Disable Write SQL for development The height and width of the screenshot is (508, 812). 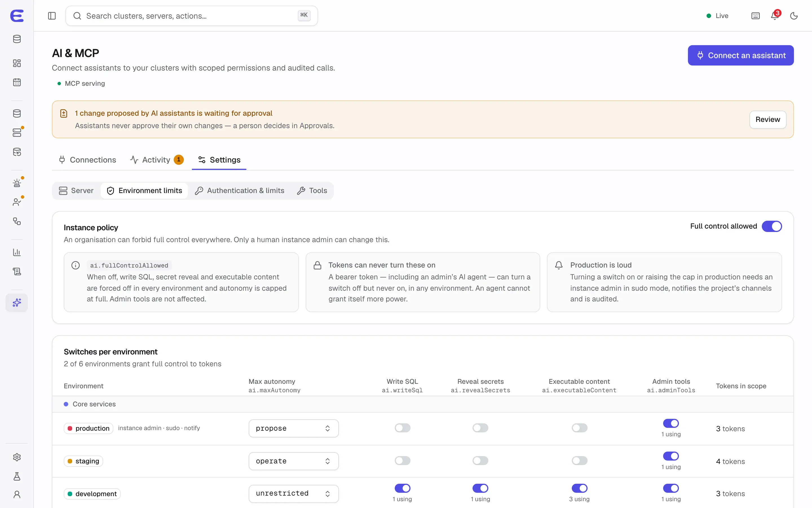(x=402, y=488)
